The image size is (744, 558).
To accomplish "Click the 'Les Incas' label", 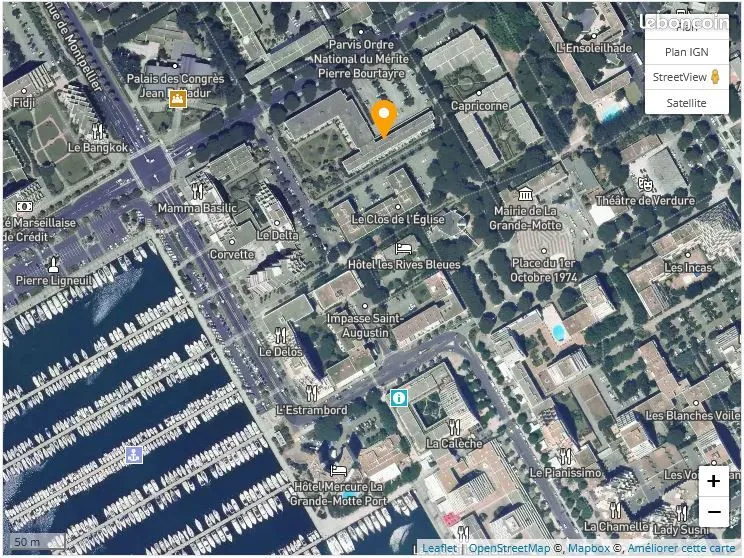I will click(x=688, y=268).
